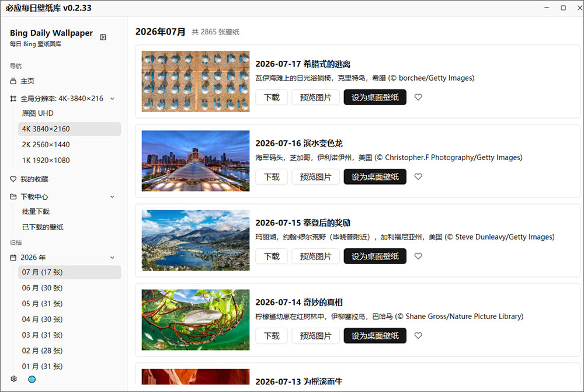Viewport: 584px width, 392px height.
Task: Click the title 2026-07-15 攀登后的奖励
Action: coord(303,223)
